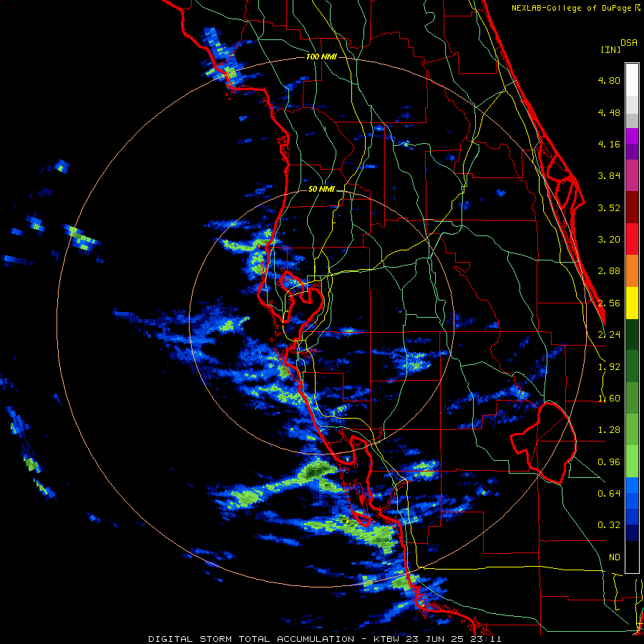
Task: Click the 50 NMI range ring label
Action: point(321,190)
